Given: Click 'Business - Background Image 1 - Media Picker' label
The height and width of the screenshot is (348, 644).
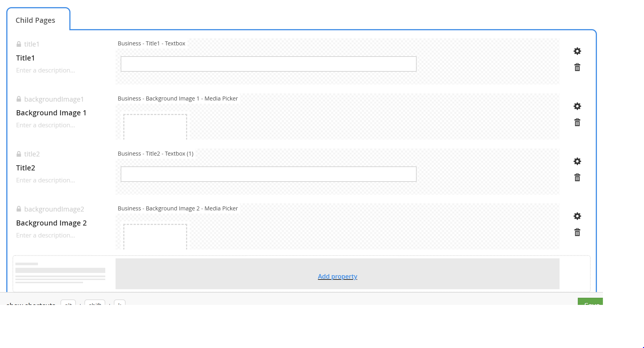Looking at the screenshot, I should 178,98.
